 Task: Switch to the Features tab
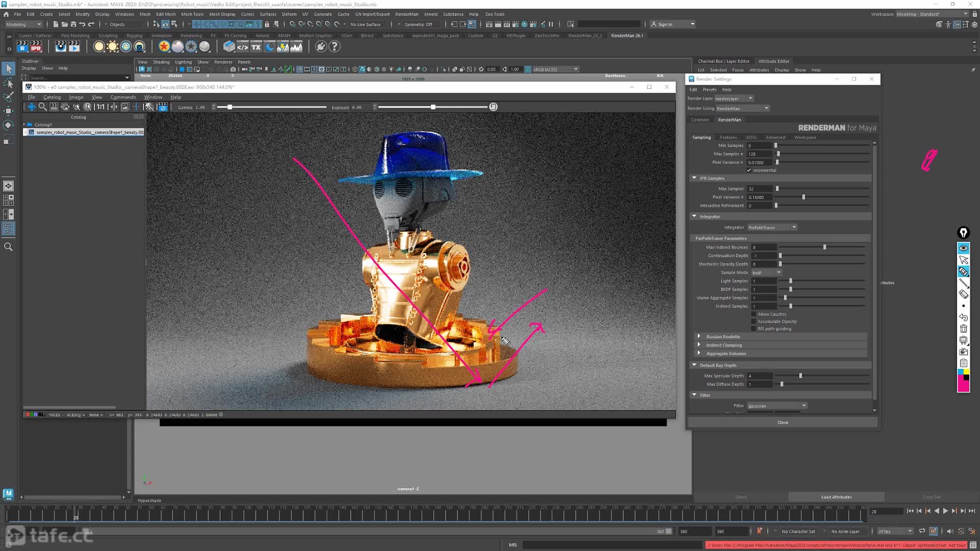click(x=728, y=137)
